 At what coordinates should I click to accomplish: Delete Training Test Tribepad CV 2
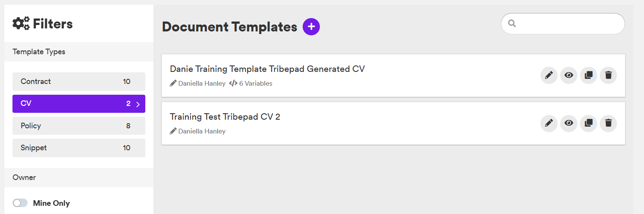point(608,123)
